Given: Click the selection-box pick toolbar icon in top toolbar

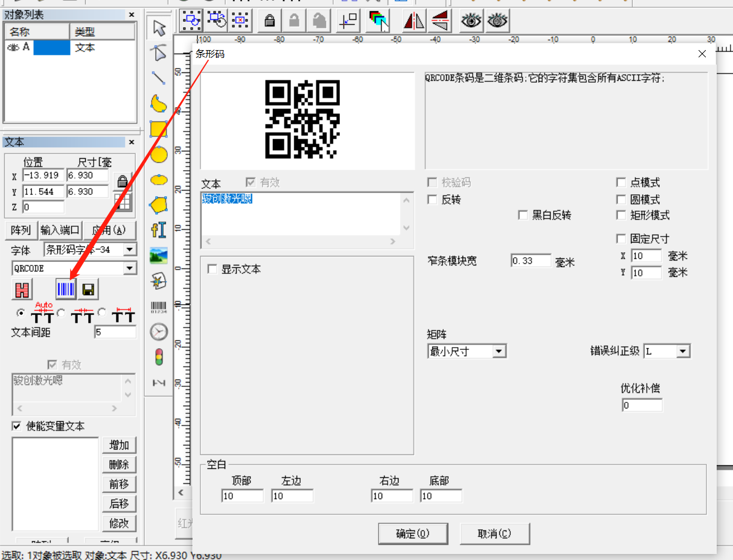Looking at the screenshot, I should [x=191, y=21].
